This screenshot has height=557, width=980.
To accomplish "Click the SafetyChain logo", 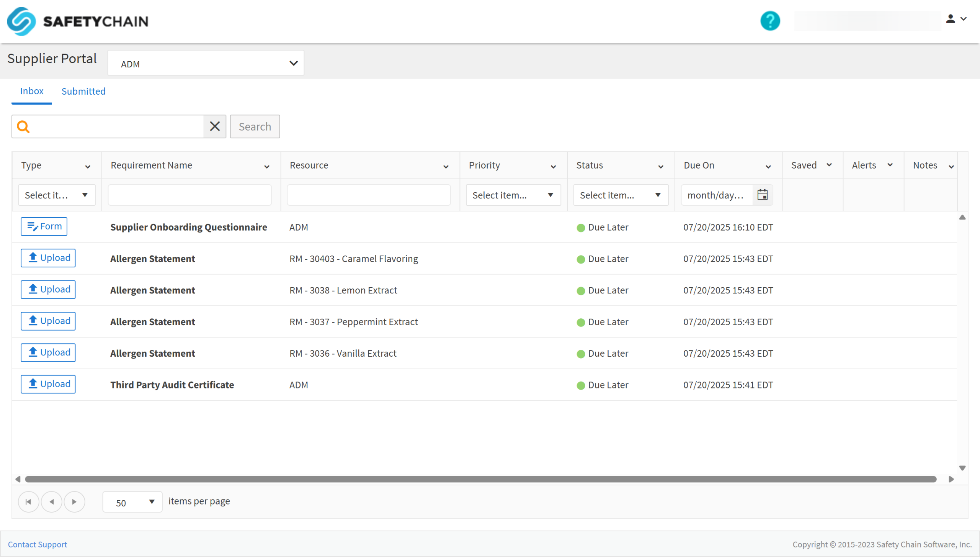I will click(78, 21).
